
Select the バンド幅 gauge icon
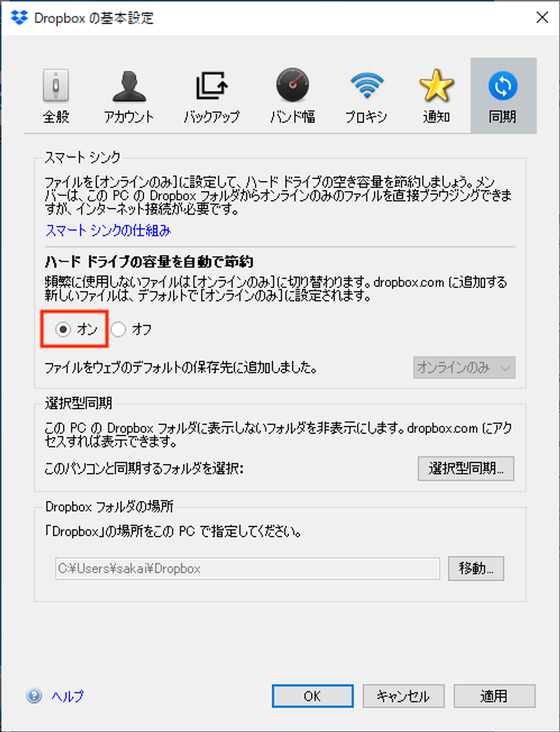293,85
